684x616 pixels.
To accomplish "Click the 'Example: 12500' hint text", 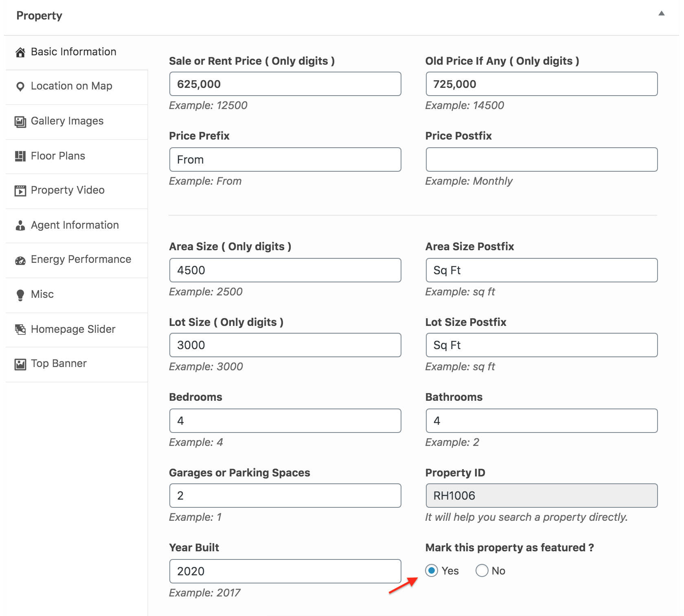I will (208, 105).
